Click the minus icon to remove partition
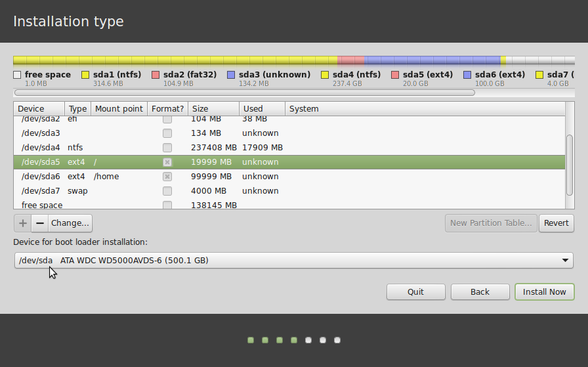 point(40,223)
